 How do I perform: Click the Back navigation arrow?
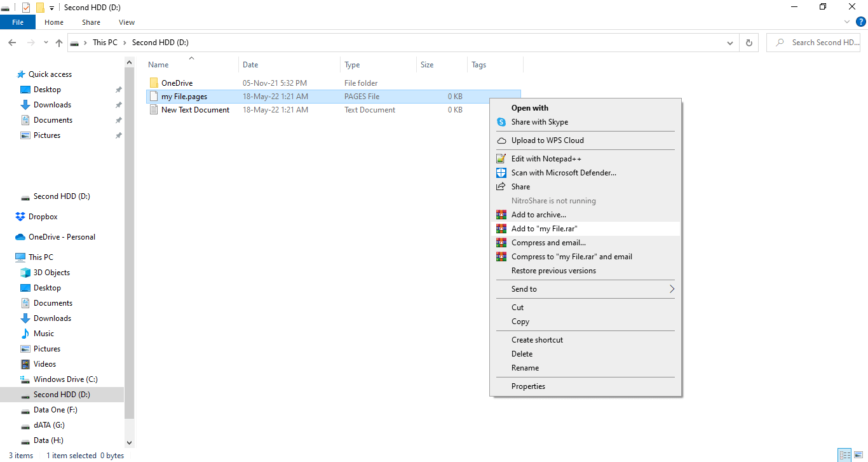point(12,43)
